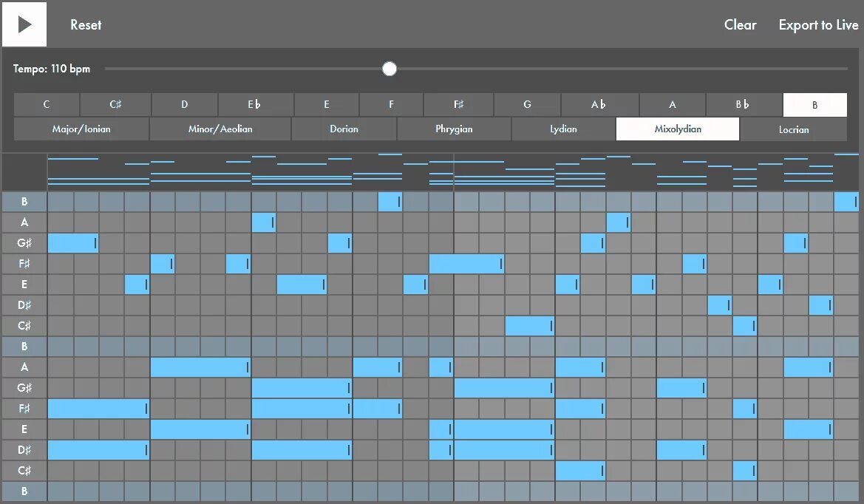Click the lower G♯ row label
Viewport: 864px width, 504px height.
pyautogui.click(x=24, y=387)
